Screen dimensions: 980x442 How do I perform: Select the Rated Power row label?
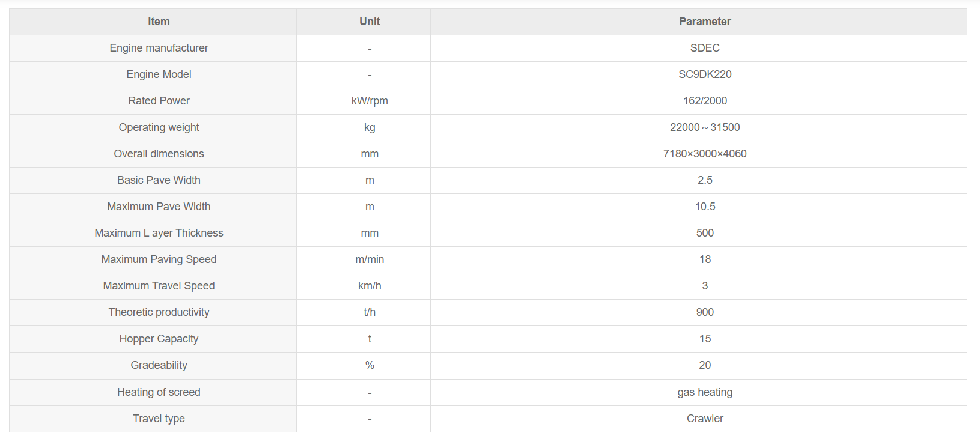[159, 101]
